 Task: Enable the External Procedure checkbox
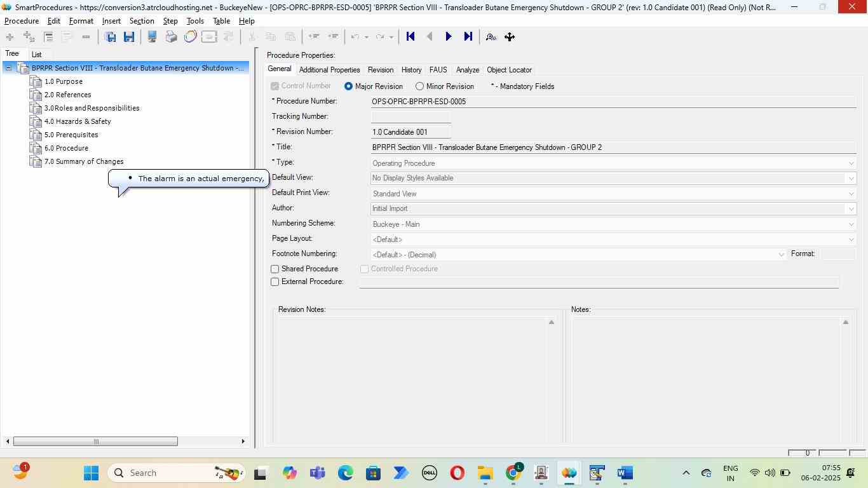click(x=275, y=282)
